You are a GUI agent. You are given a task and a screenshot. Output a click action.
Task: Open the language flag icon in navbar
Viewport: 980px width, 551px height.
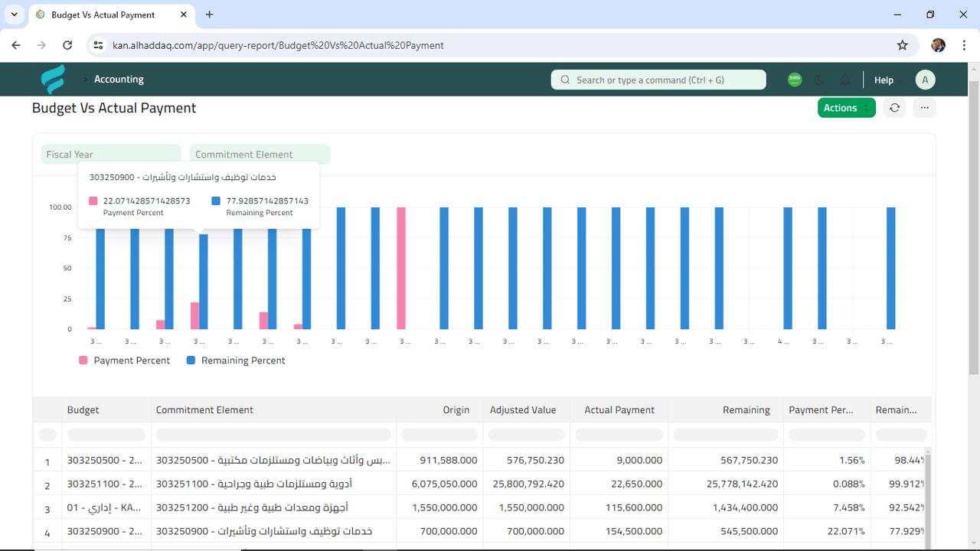[x=795, y=80]
